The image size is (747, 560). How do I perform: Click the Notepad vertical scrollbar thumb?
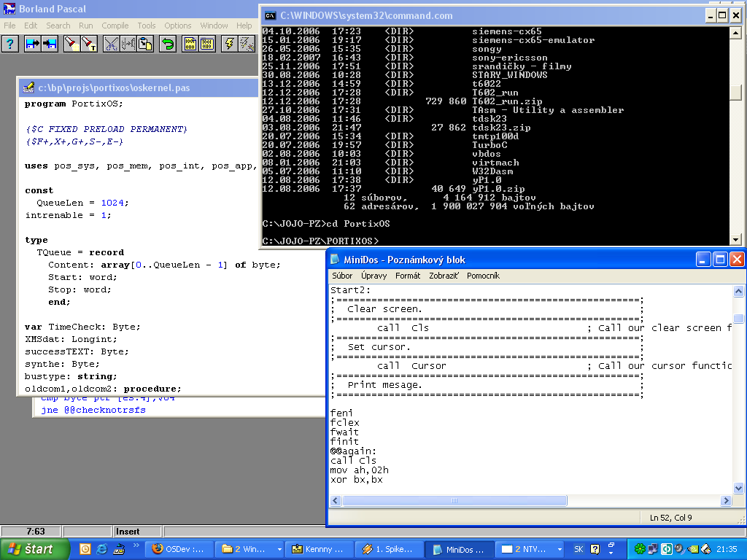pyautogui.click(x=738, y=318)
